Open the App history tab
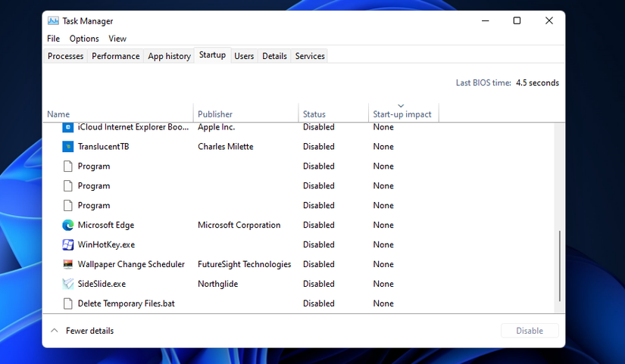 (x=169, y=56)
